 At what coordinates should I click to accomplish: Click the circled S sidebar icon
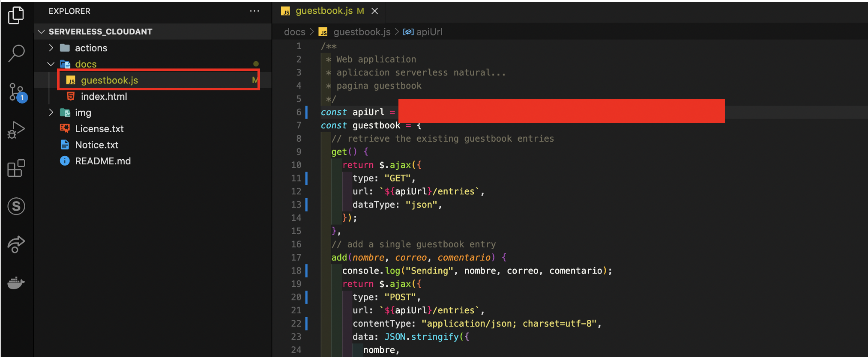[16, 206]
